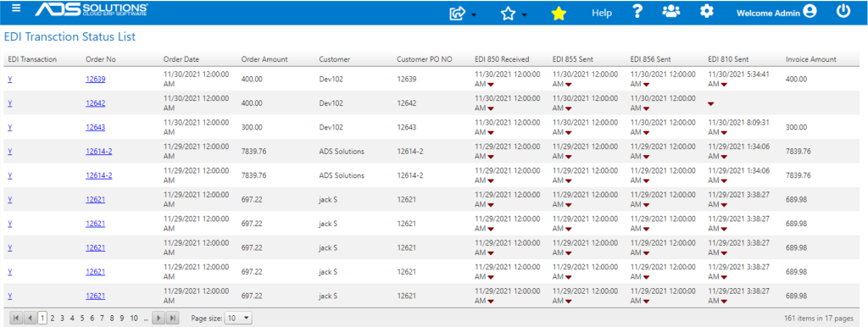Sort by EDI 856 Sent header
868x327 pixels.
tap(651, 59)
